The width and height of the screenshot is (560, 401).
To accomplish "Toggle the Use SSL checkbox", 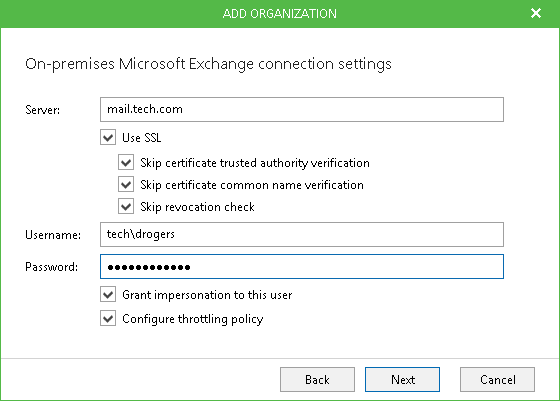I will click(x=108, y=137).
